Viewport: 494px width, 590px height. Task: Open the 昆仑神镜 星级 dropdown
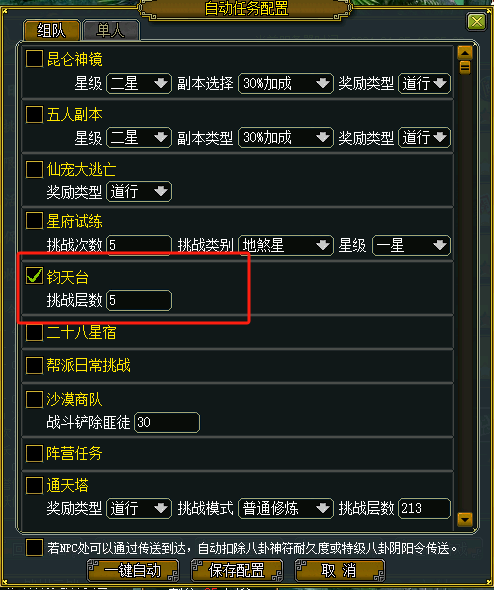[x=139, y=83]
